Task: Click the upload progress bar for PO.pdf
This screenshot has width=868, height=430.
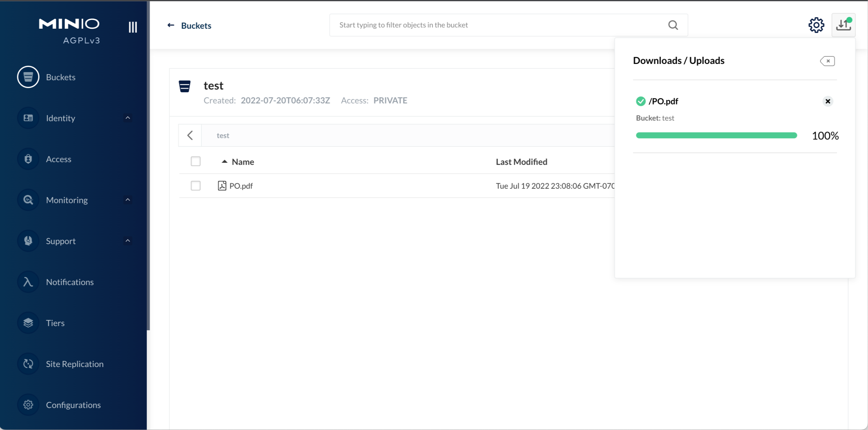Action: [716, 135]
